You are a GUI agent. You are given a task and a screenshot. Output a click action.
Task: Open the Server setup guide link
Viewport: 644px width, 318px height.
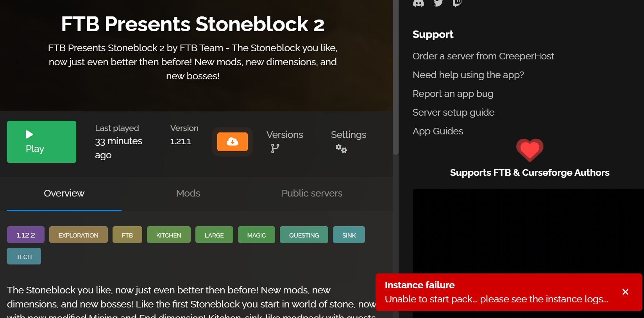(453, 113)
